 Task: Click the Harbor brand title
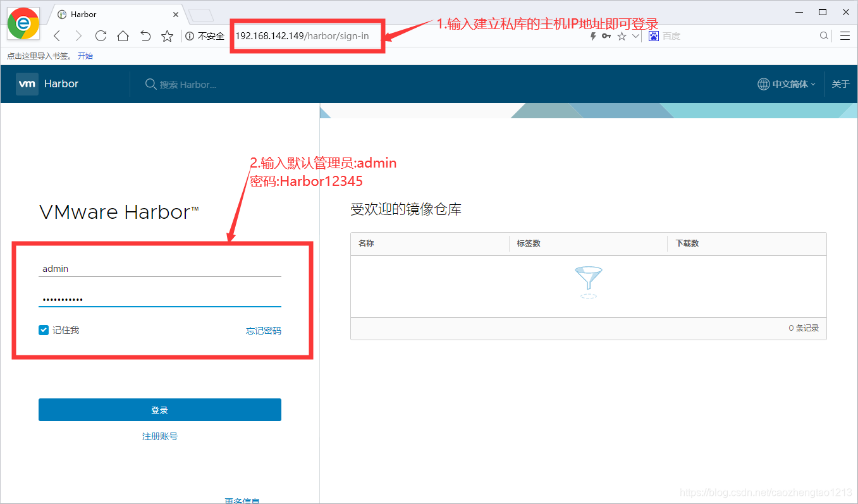point(61,83)
